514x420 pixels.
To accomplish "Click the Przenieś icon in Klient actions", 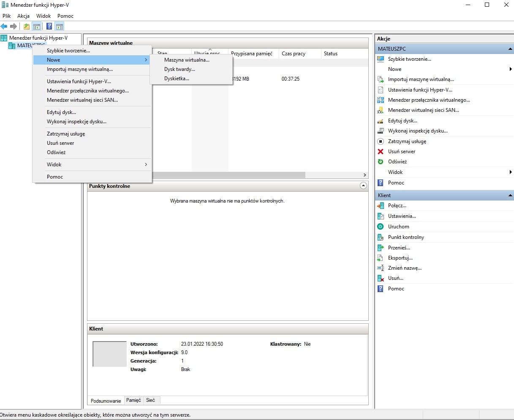I will pyautogui.click(x=381, y=248).
